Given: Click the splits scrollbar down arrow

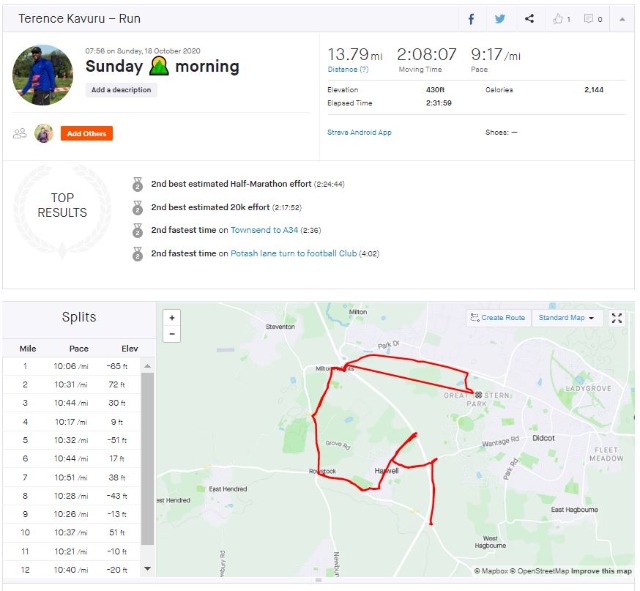Looking at the screenshot, I should tap(148, 569).
